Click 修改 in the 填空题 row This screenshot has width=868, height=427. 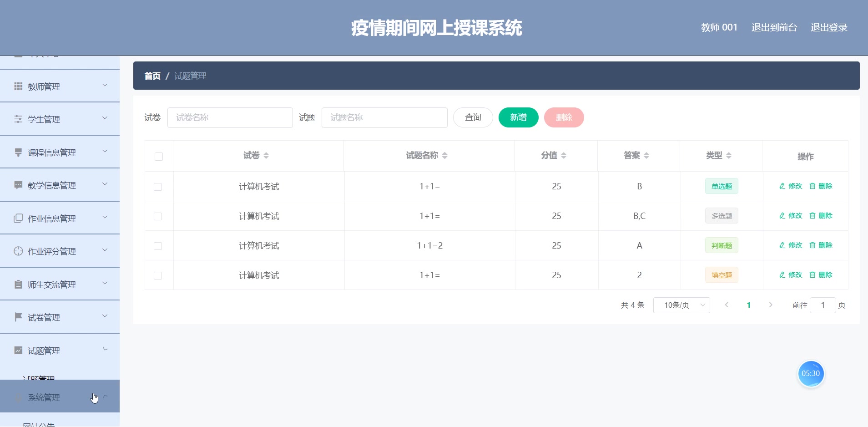(791, 274)
